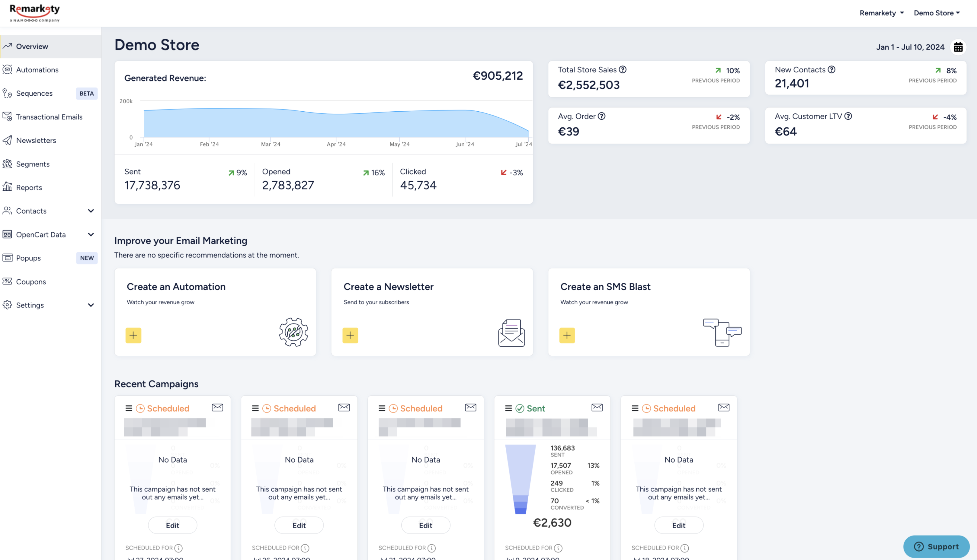Open the hamburger menu on the Sent campaign
This screenshot has height=560, width=977.
point(509,409)
